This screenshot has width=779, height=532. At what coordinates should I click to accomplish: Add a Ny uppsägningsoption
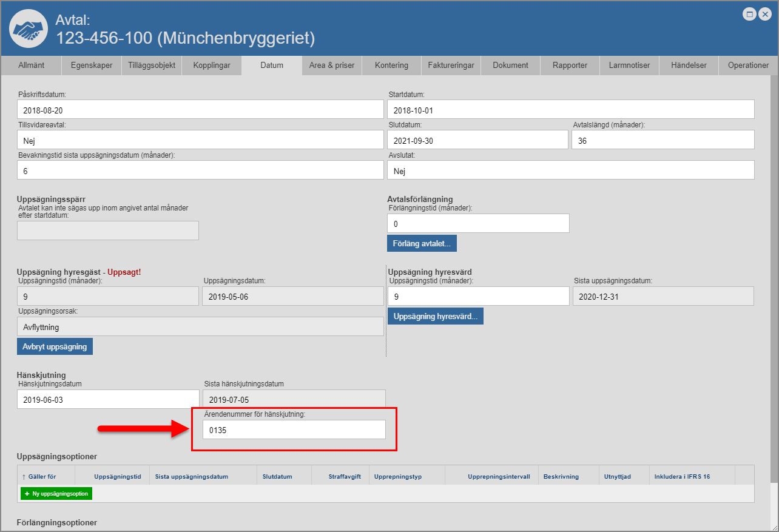(56, 494)
